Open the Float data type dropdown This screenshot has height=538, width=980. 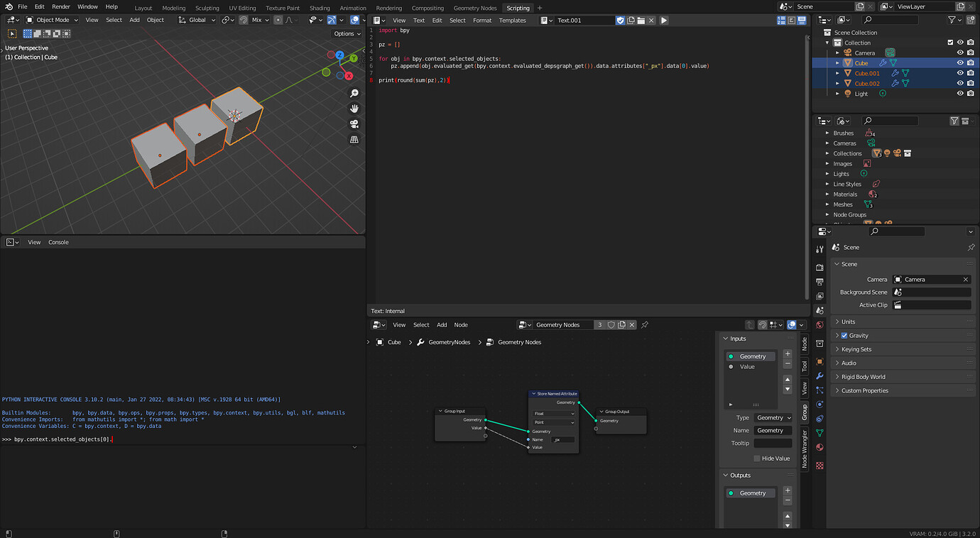555,414
